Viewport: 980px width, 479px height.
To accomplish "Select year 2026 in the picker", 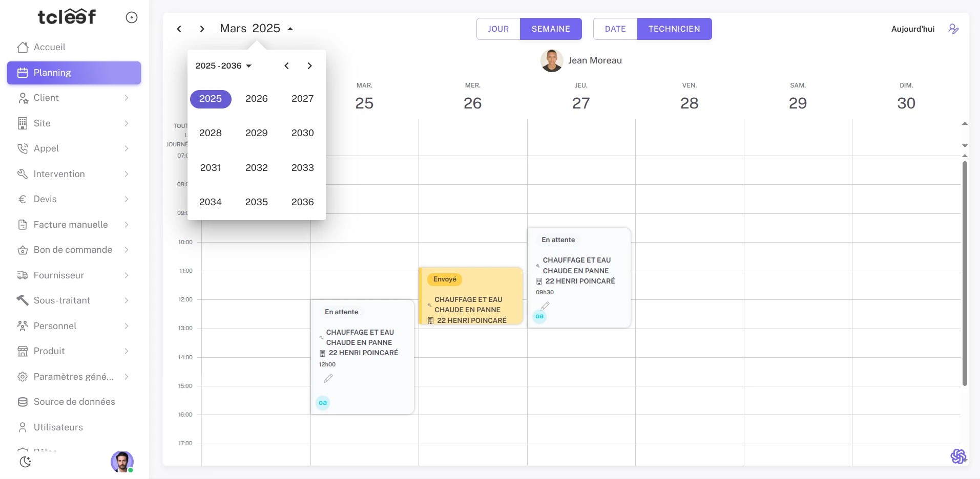I will coord(256,99).
